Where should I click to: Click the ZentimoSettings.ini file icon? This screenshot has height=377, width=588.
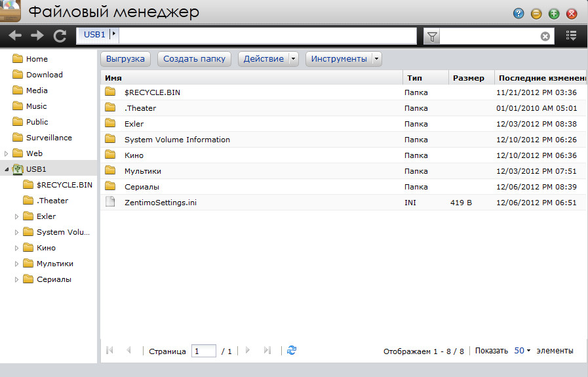[110, 203]
